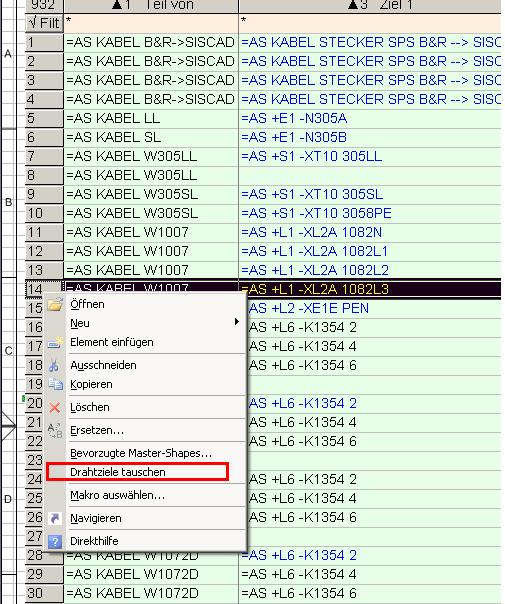The height and width of the screenshot is (604, 505).
Task: Choose Bevorzugte Master-Shapes... entry
Action: point(146,453)
